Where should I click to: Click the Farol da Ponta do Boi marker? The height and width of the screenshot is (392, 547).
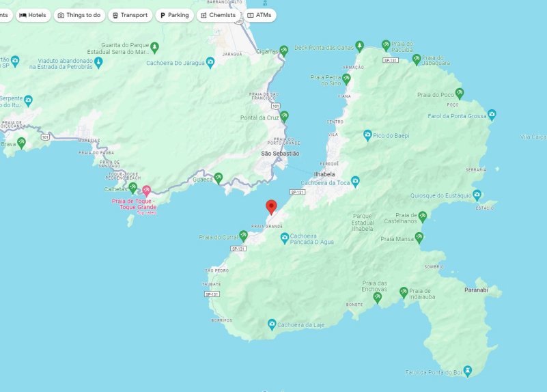[x=468, y=371]
